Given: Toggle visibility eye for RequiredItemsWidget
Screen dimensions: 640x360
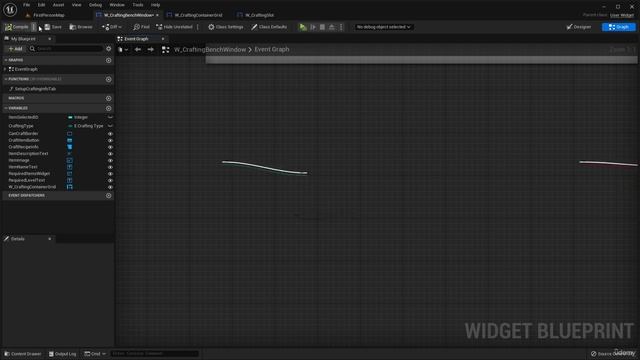Looking at the screenshot, I should pyautogui.click(x=110, y=174).
